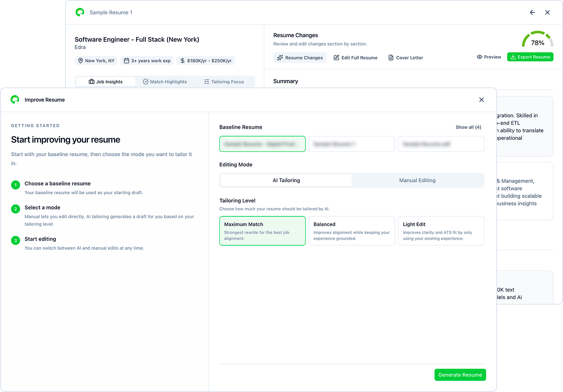This screenshot has width=563, height=392.
Task: Choose the Light Edit tailoring level
Action: click(441, 231)
